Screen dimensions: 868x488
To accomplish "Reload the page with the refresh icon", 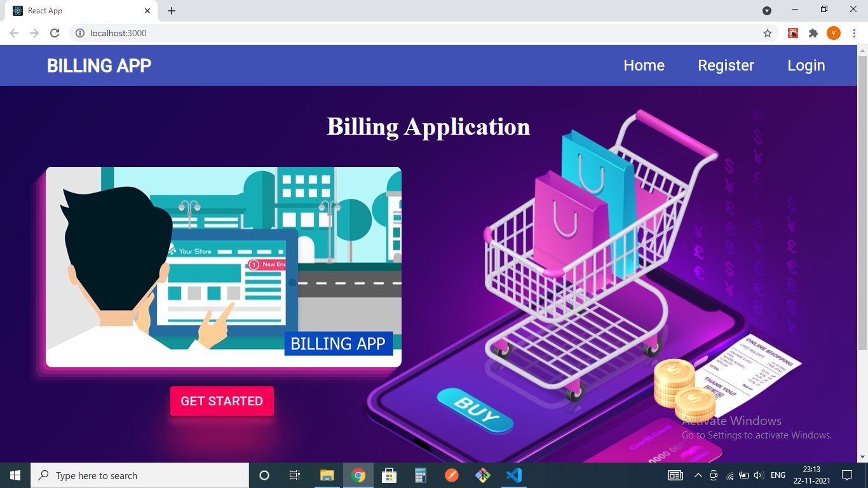I will click(54, 32).
